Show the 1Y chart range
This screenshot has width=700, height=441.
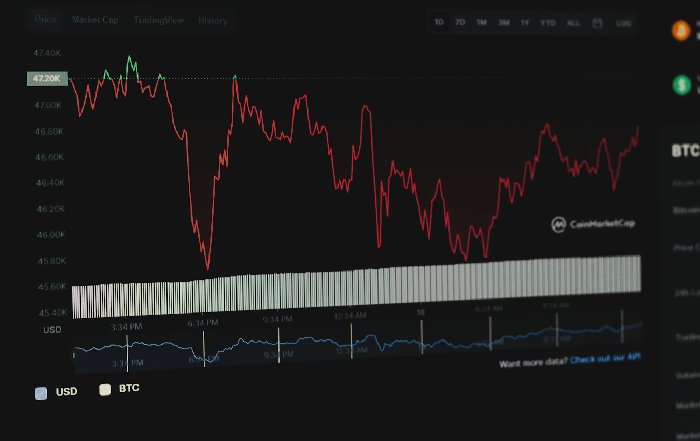point(525,22)
